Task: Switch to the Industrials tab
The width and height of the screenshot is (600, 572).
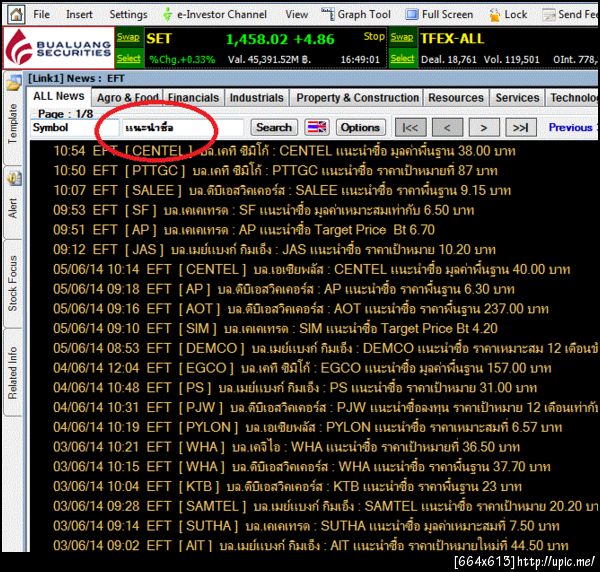Action: click(256, 98)
